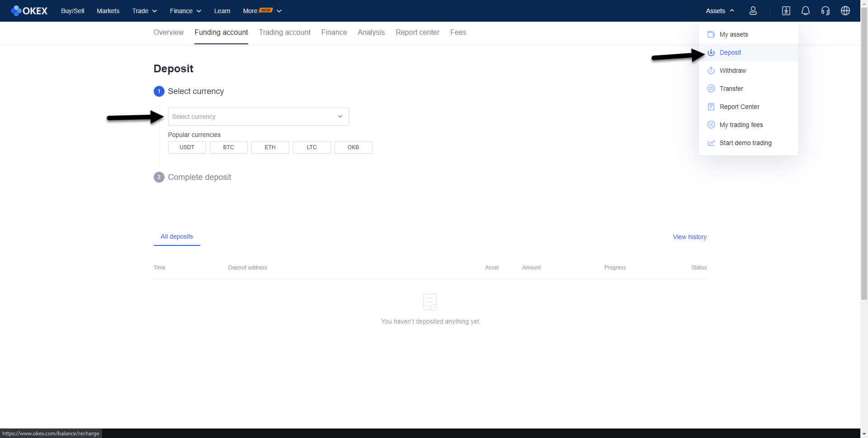Select the All deposits tab
This screenshot has width=868, height=438.
click(177, 237)
